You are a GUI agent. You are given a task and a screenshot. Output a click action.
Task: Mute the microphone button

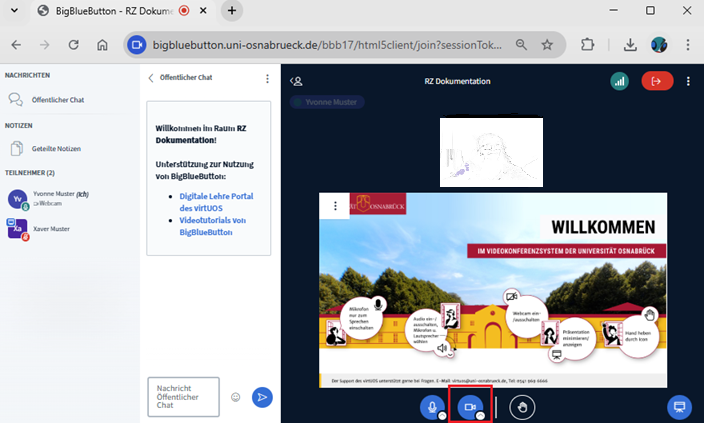[x=431, y=407]
